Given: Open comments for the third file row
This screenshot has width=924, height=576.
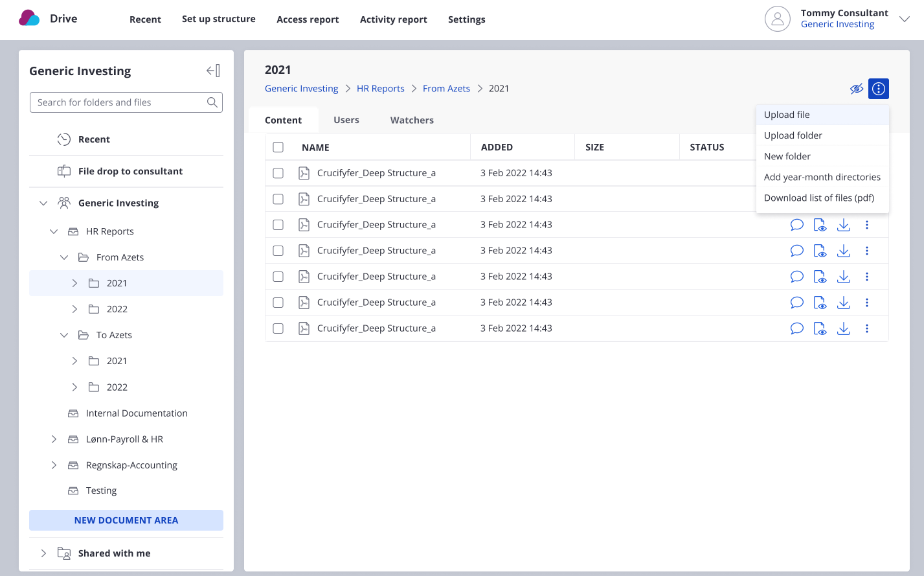Looking at the screenshot, I should pyautogui.click(x=797, y=225).
